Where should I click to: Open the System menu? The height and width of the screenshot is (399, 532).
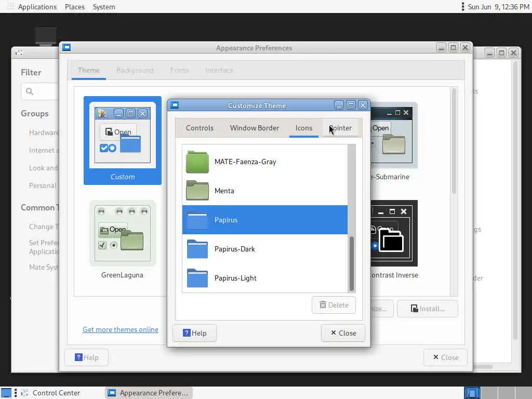point(104,7)
